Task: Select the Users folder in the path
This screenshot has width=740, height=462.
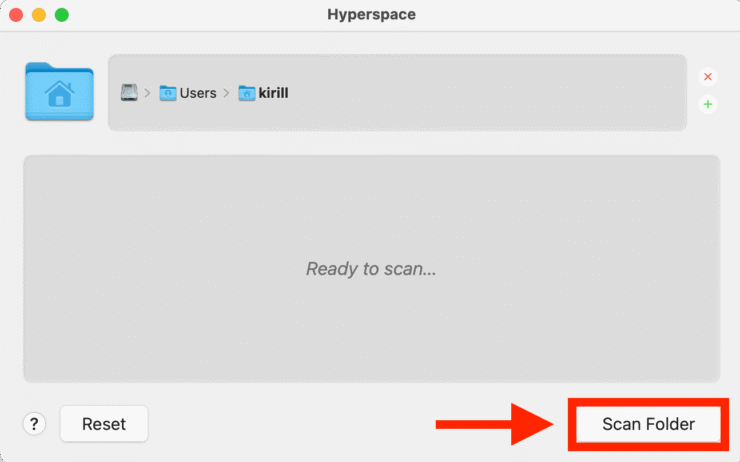Action: [188, 93]
